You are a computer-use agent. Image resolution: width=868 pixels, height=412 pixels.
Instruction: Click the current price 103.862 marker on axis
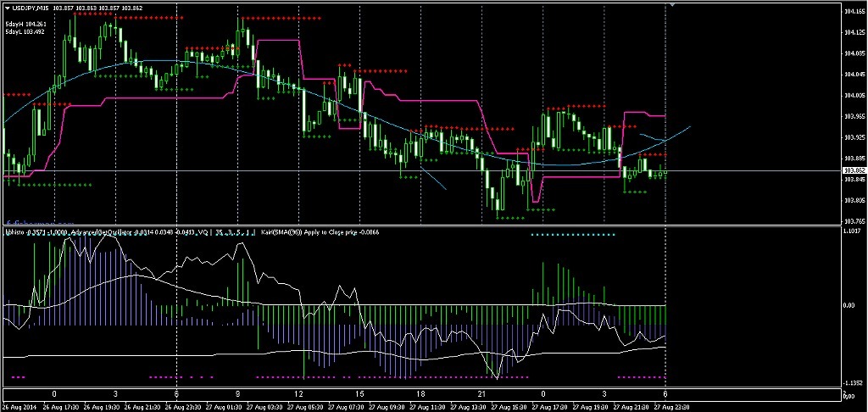pos(855,171)
